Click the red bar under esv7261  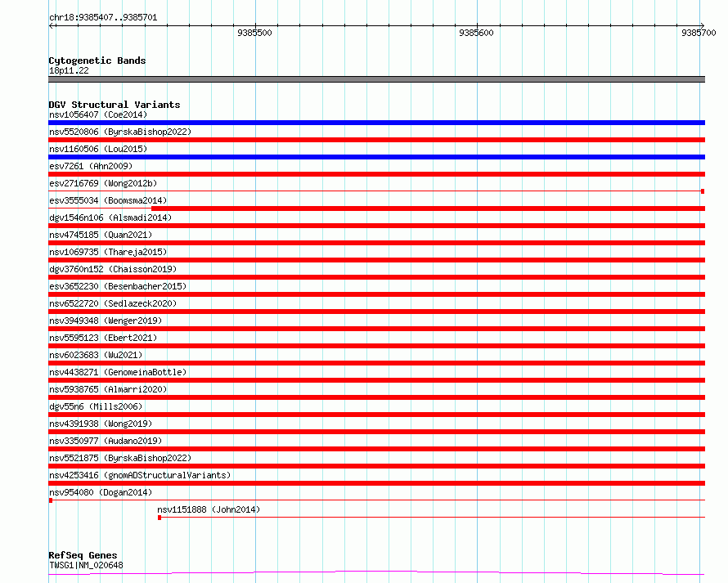(376, 174)
